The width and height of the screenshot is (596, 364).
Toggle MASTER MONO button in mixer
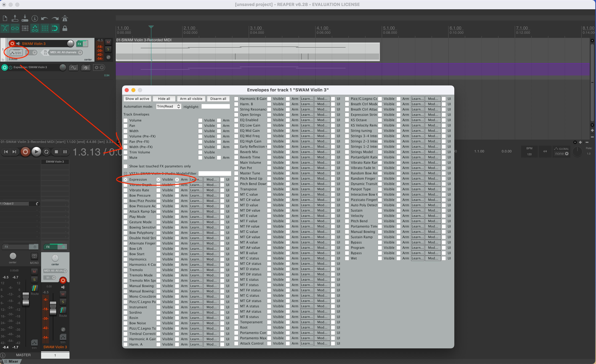(34, 256)
